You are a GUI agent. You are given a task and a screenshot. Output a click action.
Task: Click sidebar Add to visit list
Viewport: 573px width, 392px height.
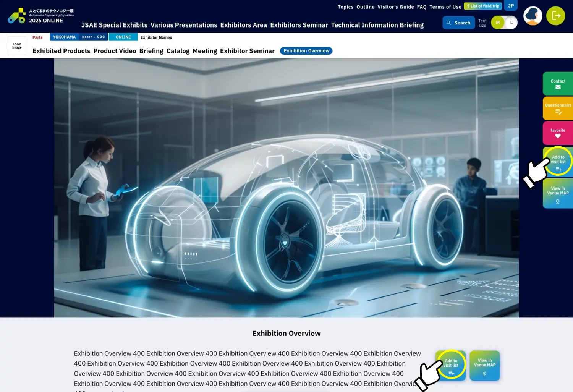pyautogui.click(x=558, y=162)
